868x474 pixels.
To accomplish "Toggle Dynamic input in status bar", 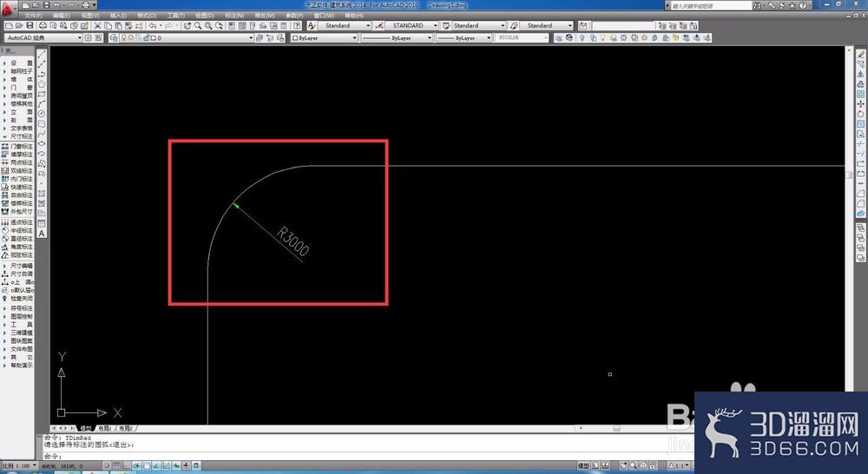I will (176, 465).
